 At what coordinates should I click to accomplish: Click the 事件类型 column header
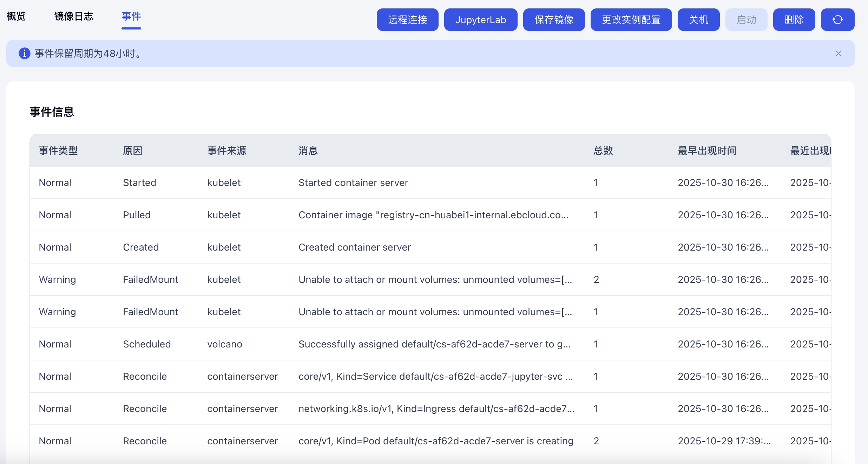coord(58,151)
